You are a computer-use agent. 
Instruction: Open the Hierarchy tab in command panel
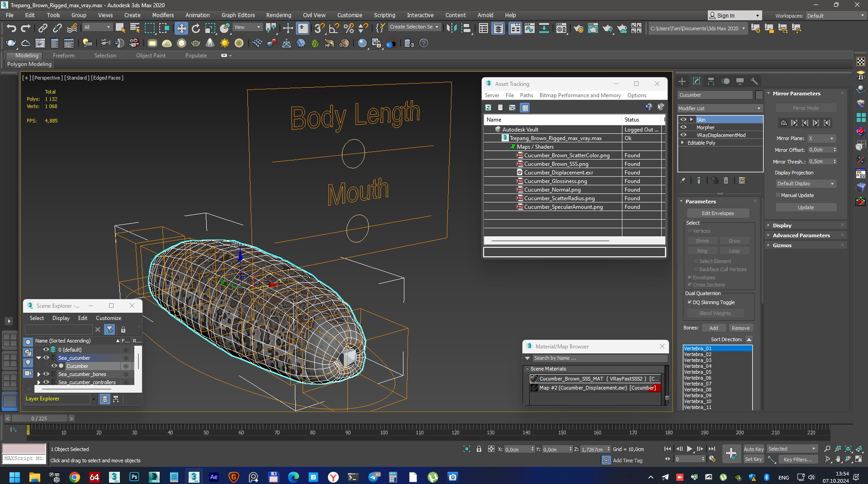click(x=711, y=81)
